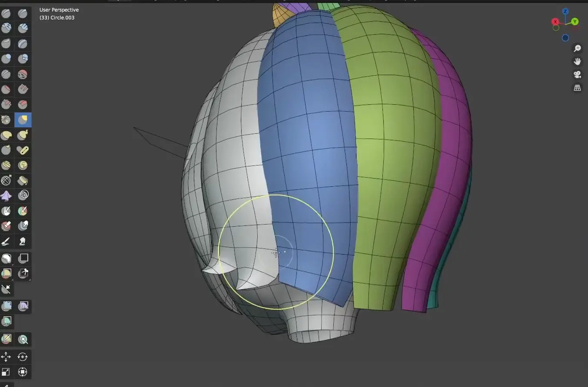The image size is (588, 387).
Task: Select the active Grab brush
Action: [x=23, y=120]
